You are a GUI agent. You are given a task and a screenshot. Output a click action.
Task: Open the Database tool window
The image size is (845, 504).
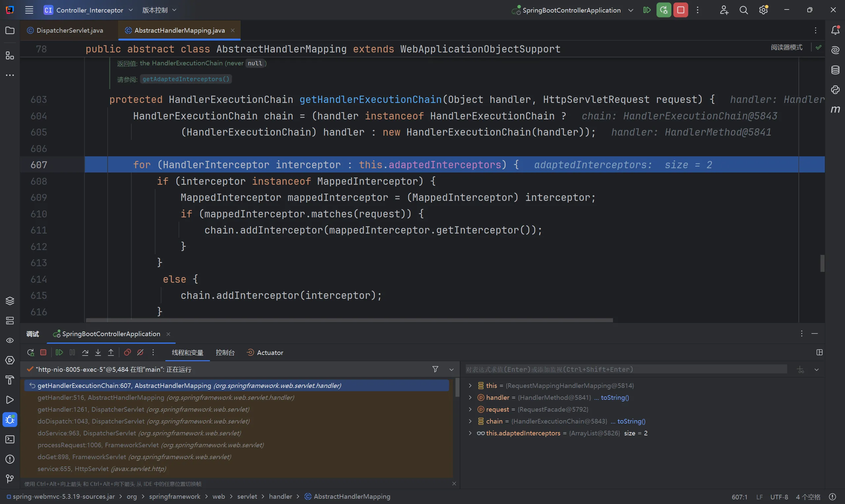(x=835, y=70)
